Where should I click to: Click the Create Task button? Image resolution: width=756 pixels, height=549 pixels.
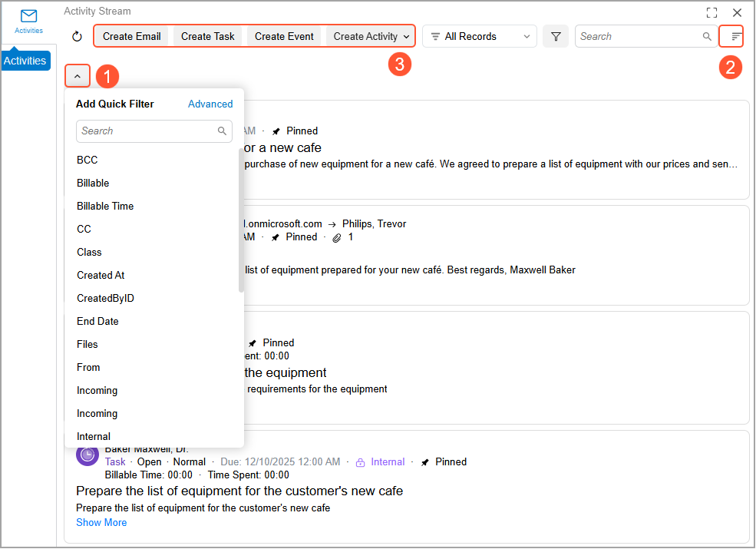(207, 37)
